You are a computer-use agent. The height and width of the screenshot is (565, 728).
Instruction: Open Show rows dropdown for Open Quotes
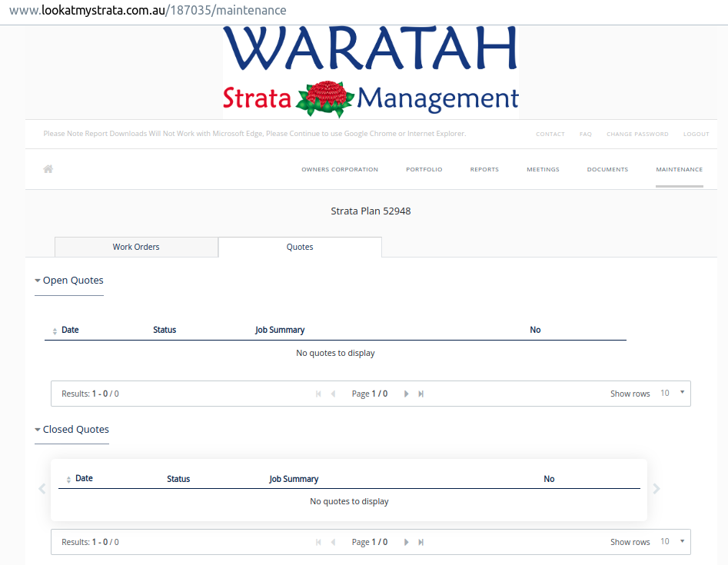click(x=673, y=394)
